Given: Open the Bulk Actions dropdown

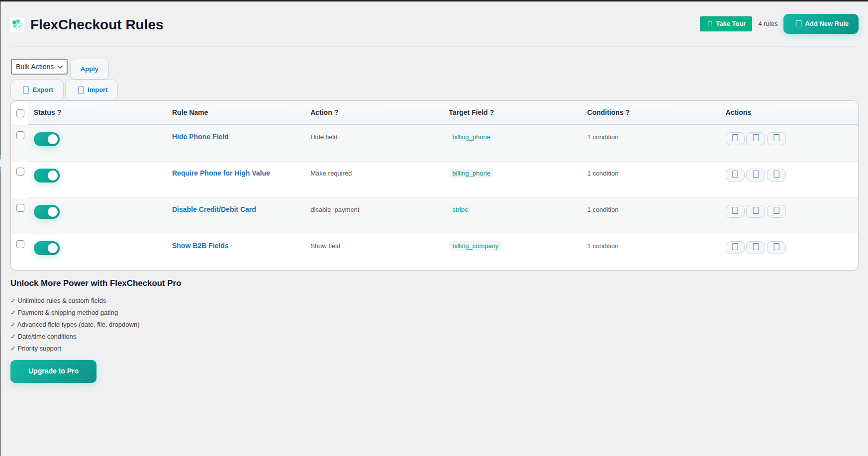Looking at the screenshot, I should 39,67.
